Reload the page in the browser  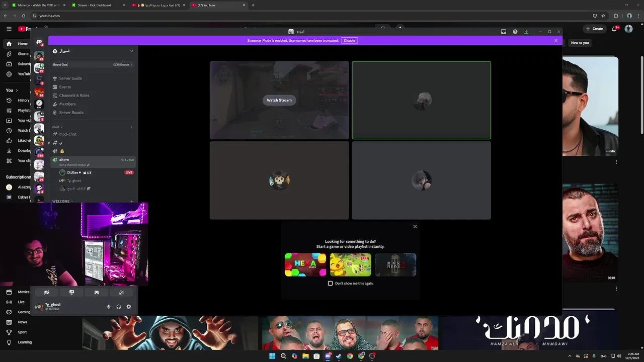[24, 16]
